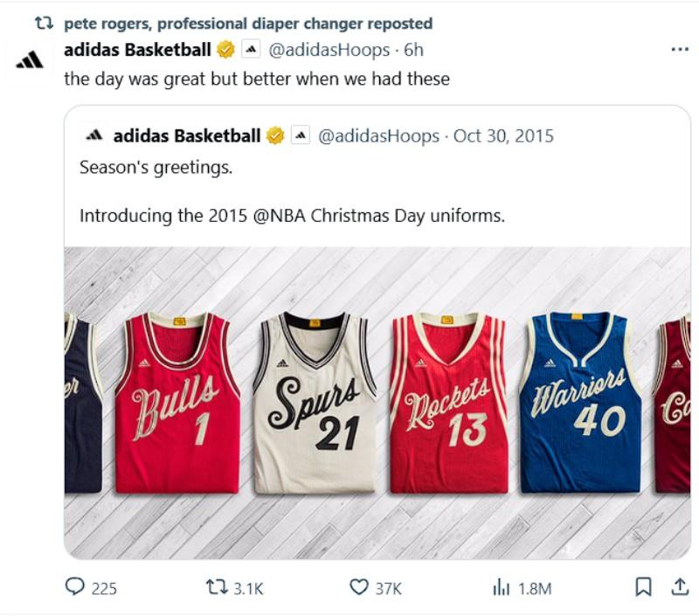The width and height of the screenshot is (699, 616).
Task: Open the @NBA mention link
Action: 276,215
